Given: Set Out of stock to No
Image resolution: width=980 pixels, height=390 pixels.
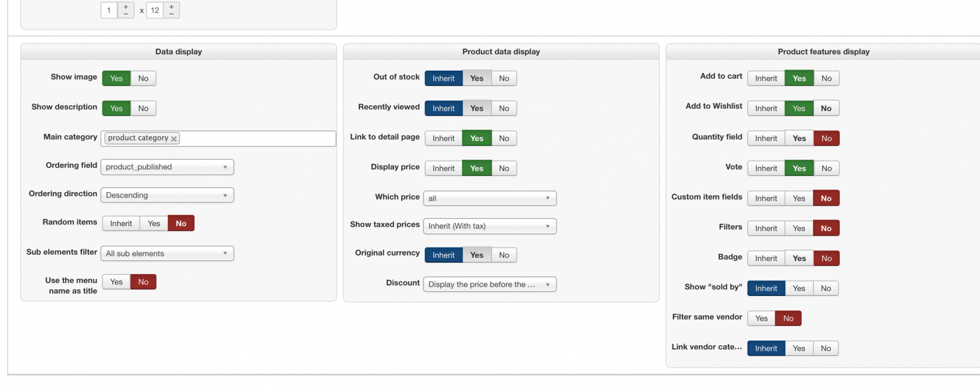Looking at the screenshot, I should point(504,78).
